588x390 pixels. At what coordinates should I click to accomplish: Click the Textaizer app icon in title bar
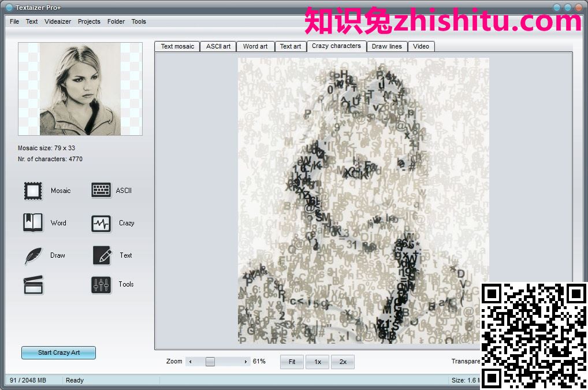[x=9, y=7]
